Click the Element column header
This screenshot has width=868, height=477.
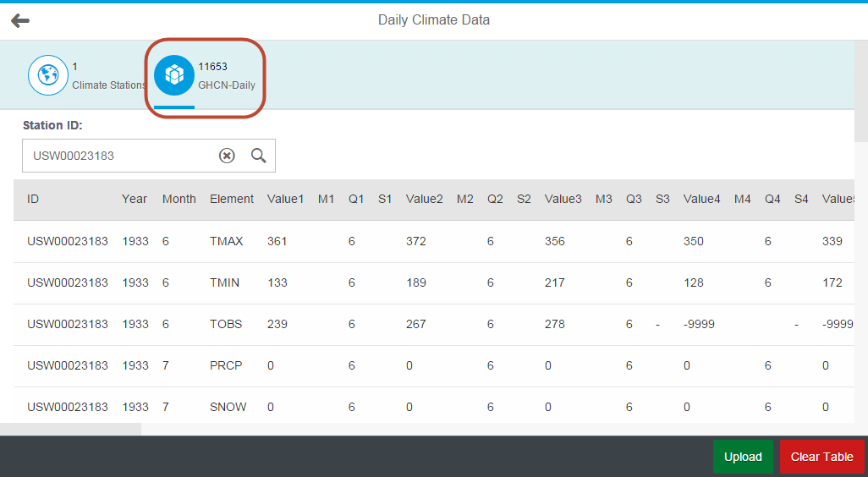232,200
